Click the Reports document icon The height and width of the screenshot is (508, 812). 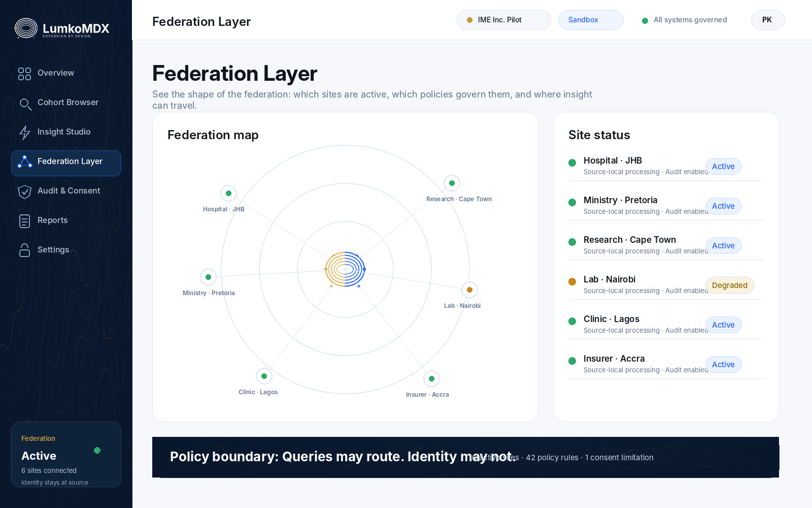point(24,221)
